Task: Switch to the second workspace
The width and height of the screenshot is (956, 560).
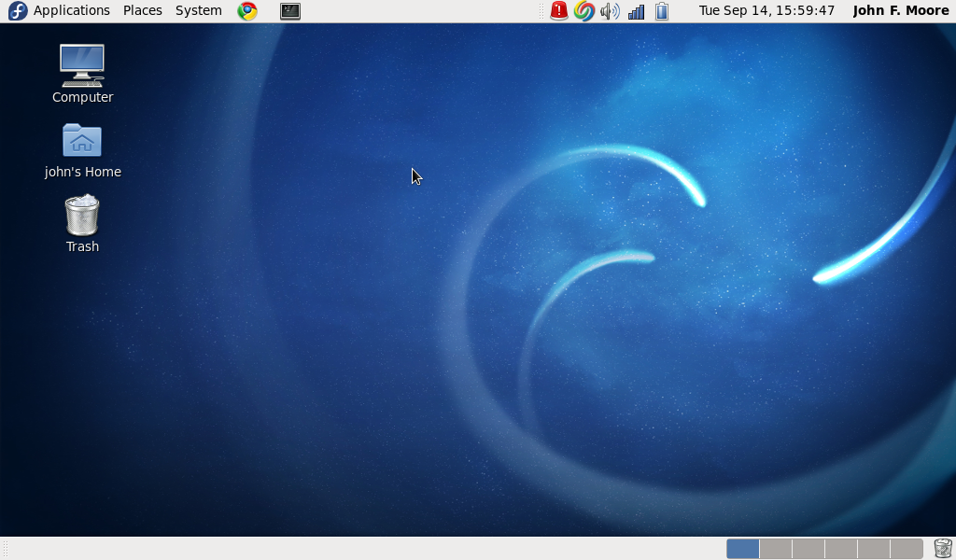Action: pyautogui.click(x=776, y=549)
